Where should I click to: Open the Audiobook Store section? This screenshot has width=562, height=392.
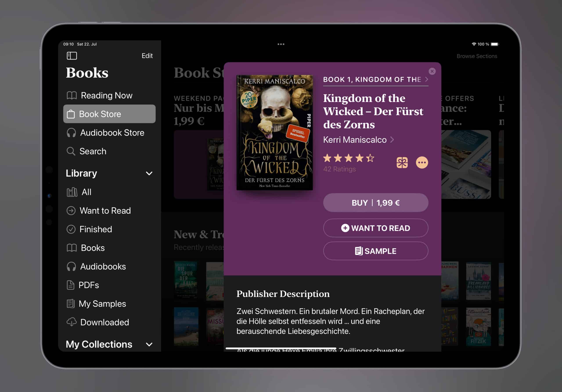point(109,133)
